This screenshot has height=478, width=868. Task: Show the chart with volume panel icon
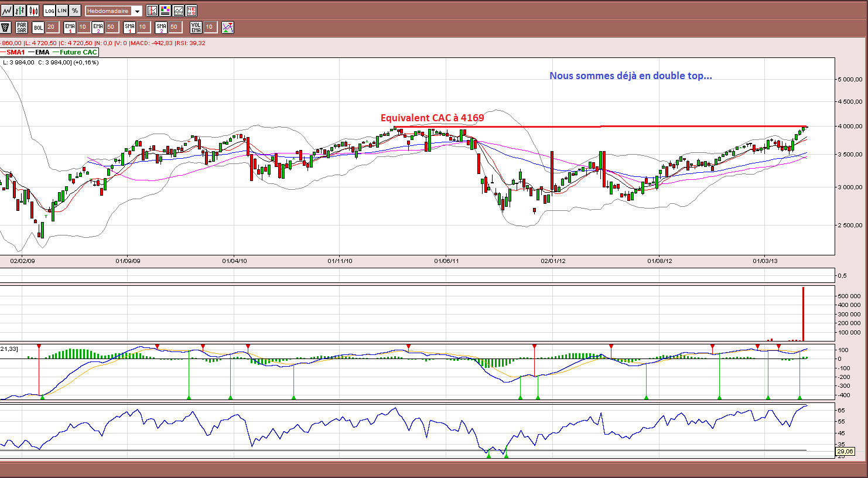[x=178, y=11]
